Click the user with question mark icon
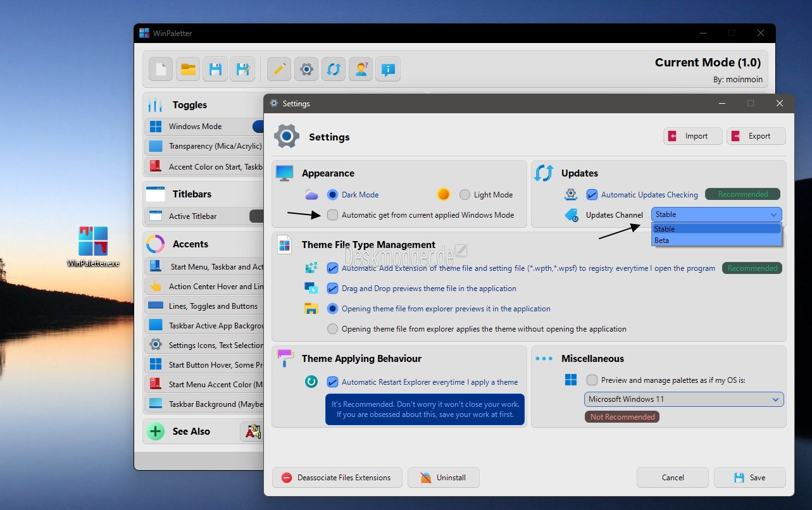812x510 pixels. [361, 69]
